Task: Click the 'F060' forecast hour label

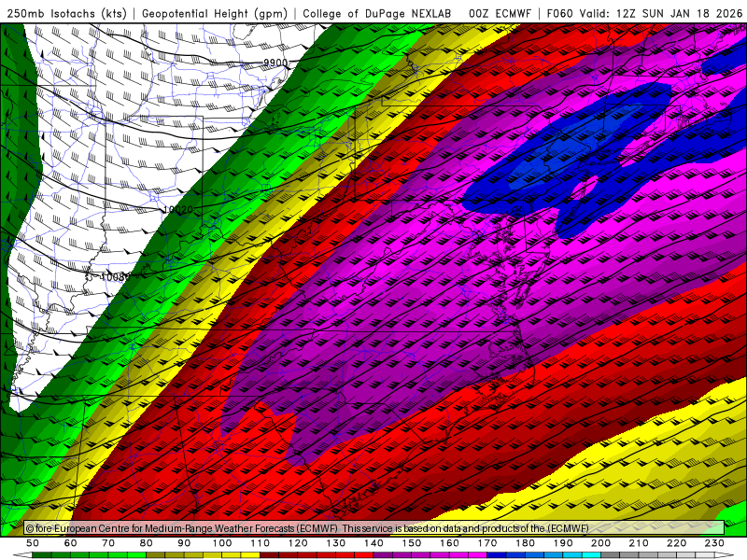Action: point(559,13)
